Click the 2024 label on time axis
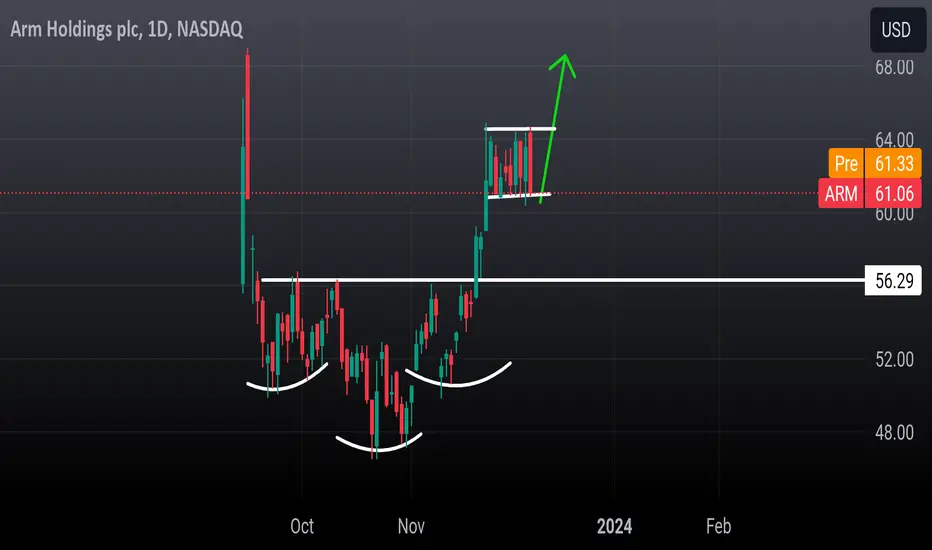 tap(614, 526)
